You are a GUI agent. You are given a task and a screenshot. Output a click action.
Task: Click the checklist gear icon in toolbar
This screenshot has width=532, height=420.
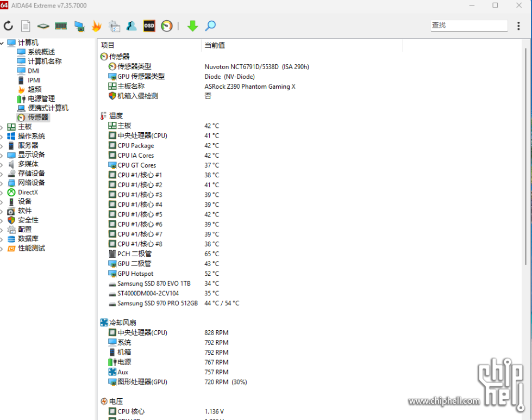114,26
